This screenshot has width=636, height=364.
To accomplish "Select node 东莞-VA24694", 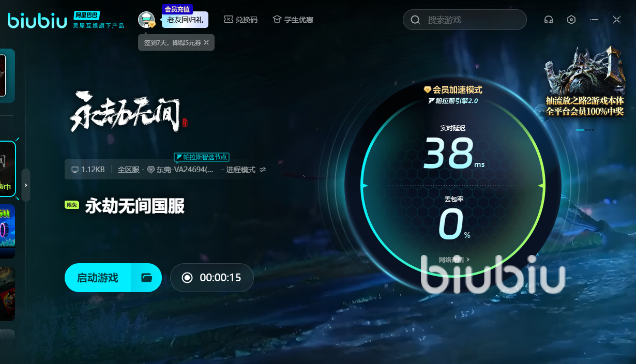I will tap(181, 170).
